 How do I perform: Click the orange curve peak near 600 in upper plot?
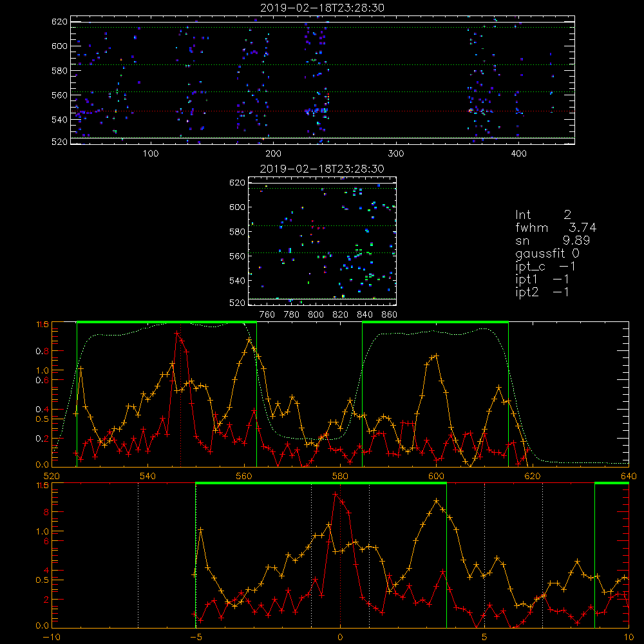(436, 355)
